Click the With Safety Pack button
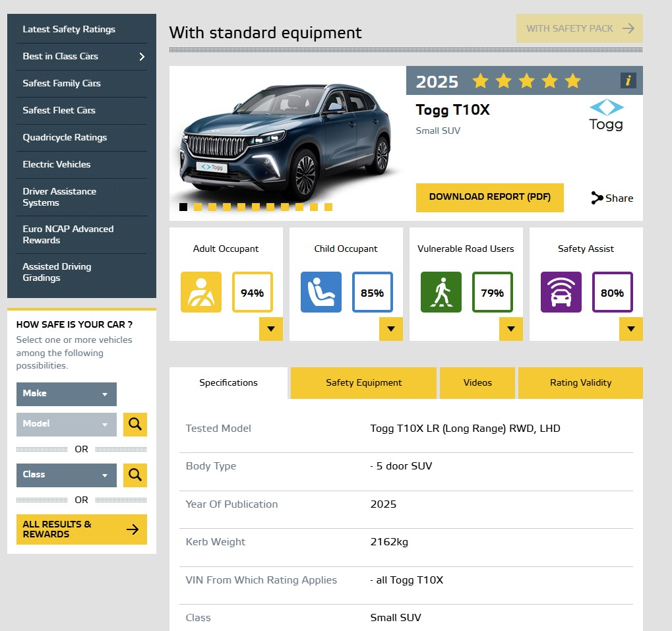The width and height of the screenshot is (672, 631). (580, 28)
